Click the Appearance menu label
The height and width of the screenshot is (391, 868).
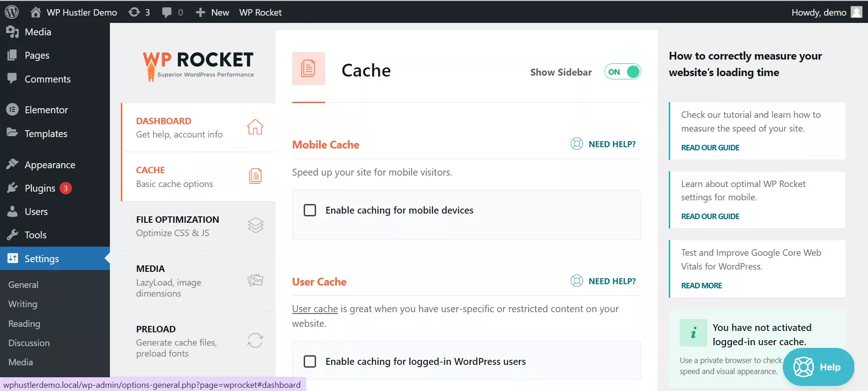pyautogui.click(x=50, y=165)
